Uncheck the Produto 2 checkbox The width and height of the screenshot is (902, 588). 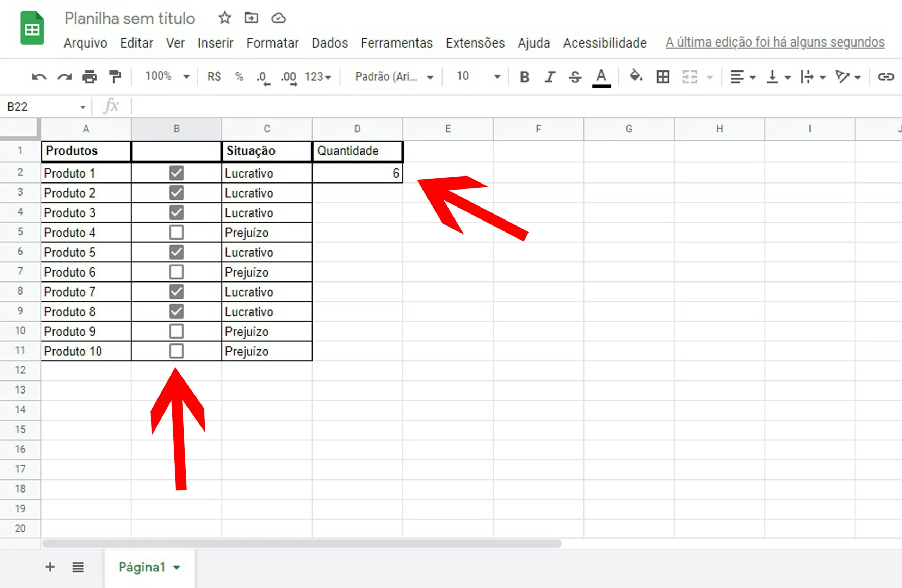pos(176,193)
